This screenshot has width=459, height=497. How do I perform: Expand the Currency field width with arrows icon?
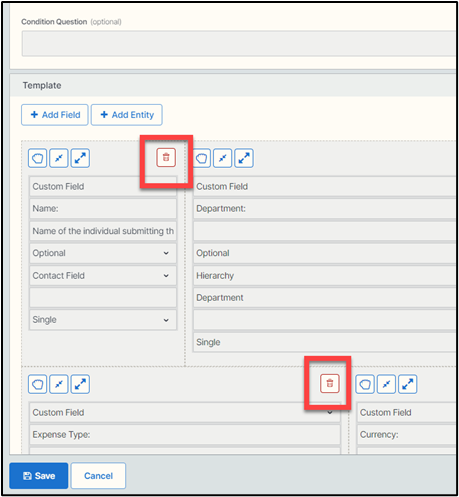pos(408,384)
